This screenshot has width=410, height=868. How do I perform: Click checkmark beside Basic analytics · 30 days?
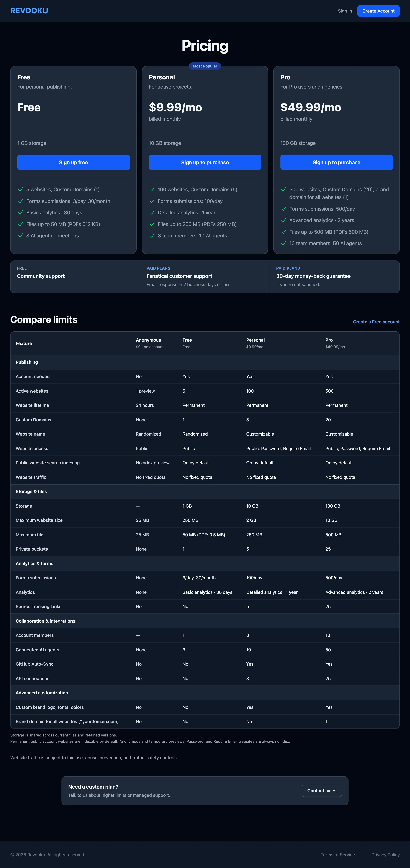20,213
